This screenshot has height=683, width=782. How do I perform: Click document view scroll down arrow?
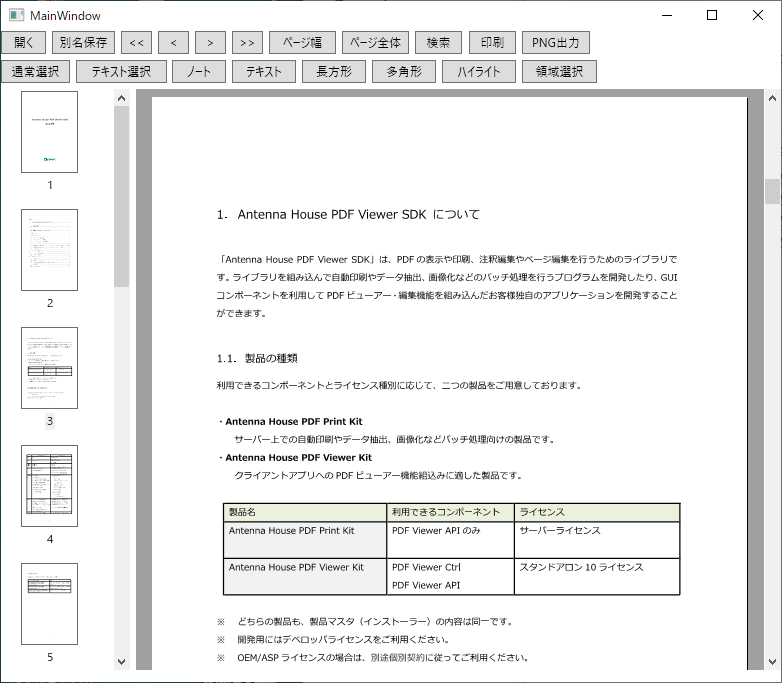pos(773,662)
